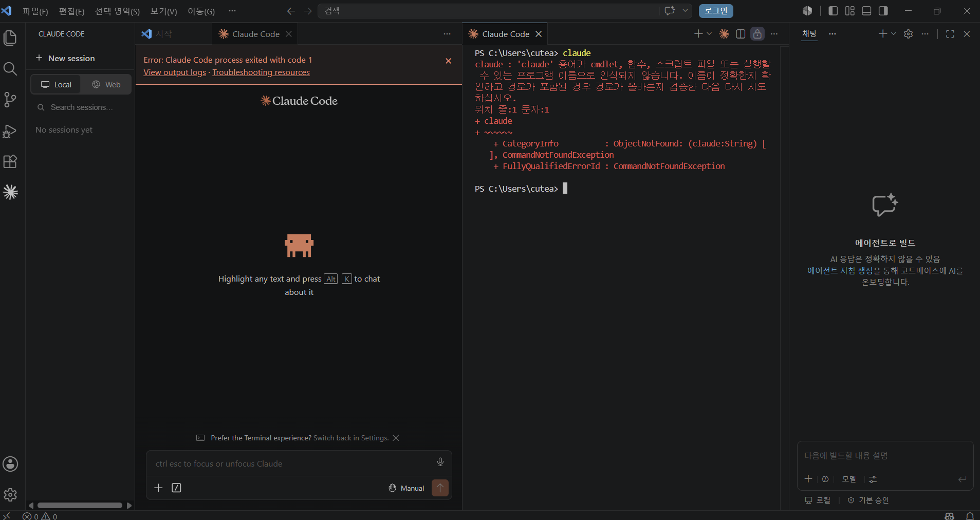The width and height of the screenshot is (980, 520).
Task: Add attachment with plus in Claude prompt
Action: 158,488
